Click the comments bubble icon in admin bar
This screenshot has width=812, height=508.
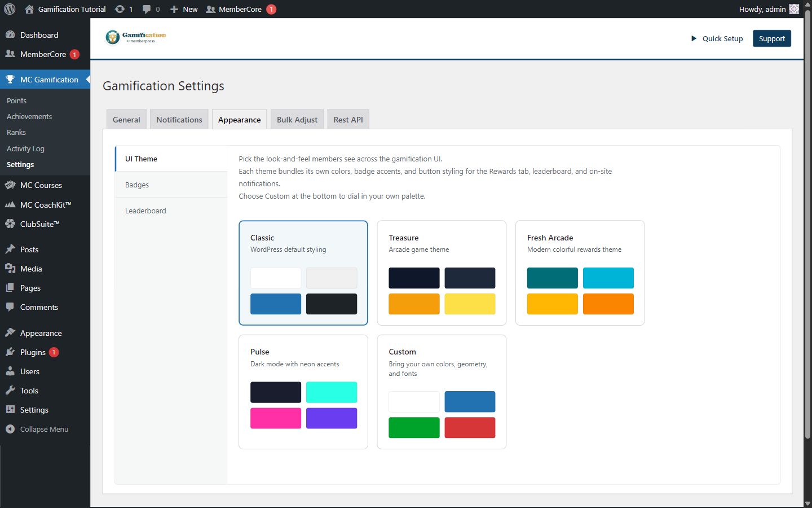(x=147, y=9)
